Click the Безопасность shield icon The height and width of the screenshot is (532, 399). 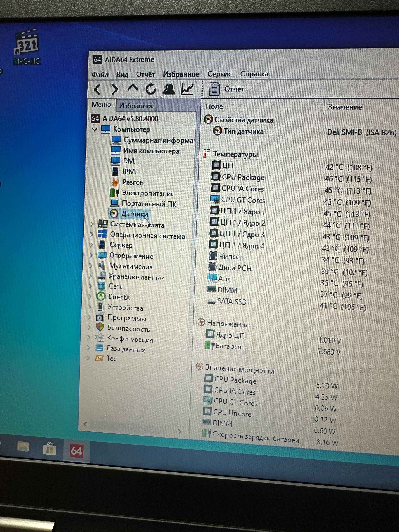100,327
